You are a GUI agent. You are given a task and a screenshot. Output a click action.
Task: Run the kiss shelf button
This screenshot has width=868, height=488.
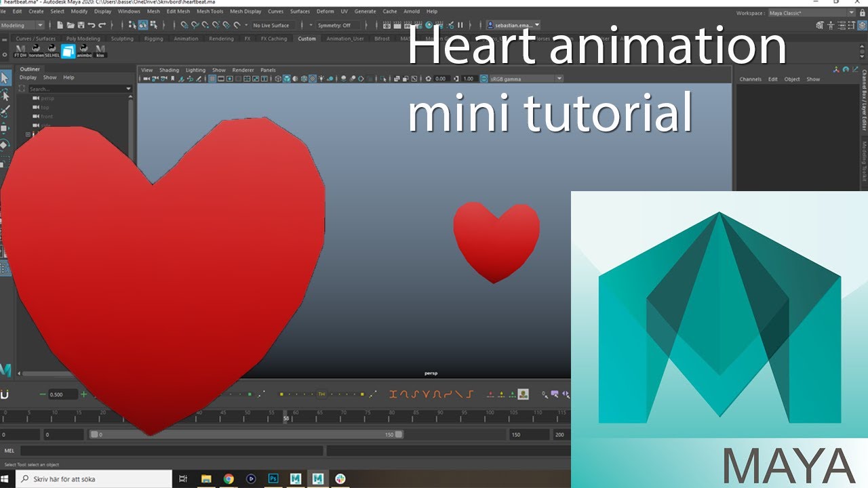pos(100,51)
